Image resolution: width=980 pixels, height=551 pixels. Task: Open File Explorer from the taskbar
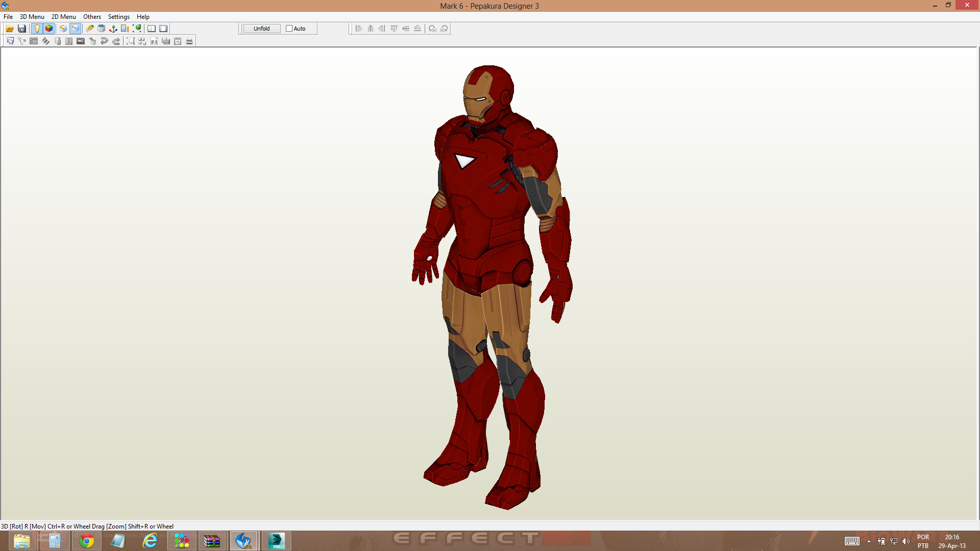click(x=21, y=541)
